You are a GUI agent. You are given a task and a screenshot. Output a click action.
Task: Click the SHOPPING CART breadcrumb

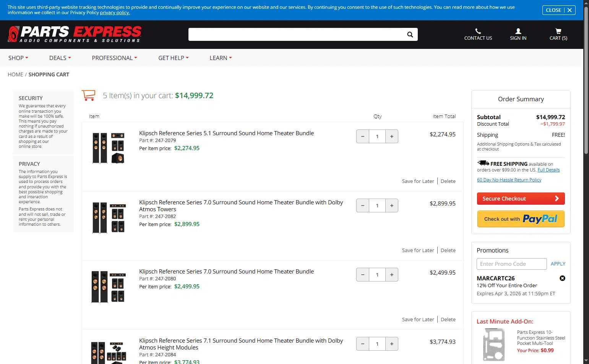click(x=49, y=74)
